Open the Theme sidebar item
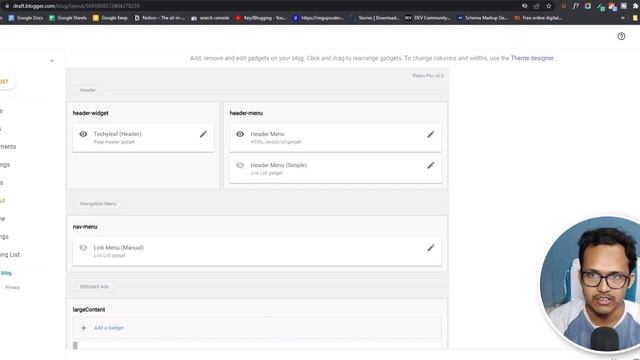This screenshot has height=360, width=640. point(2,218)
